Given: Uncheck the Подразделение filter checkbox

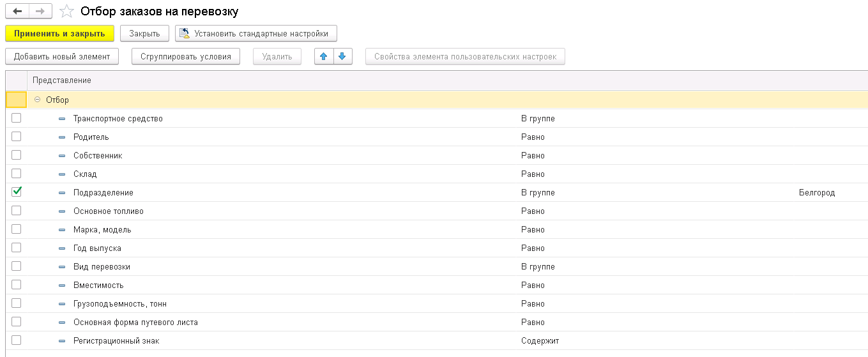Looking at the screenshot, I should click(x=17, y=192).
